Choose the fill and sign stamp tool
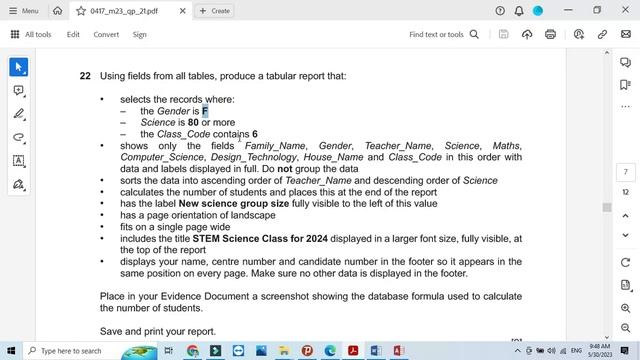Image resolution: width=640 pixels, height=360 pixels. (x=18, y=184)
